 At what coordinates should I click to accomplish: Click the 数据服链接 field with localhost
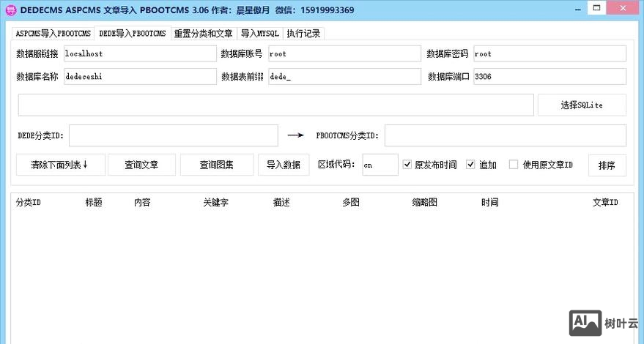click(x=140, y=53)
